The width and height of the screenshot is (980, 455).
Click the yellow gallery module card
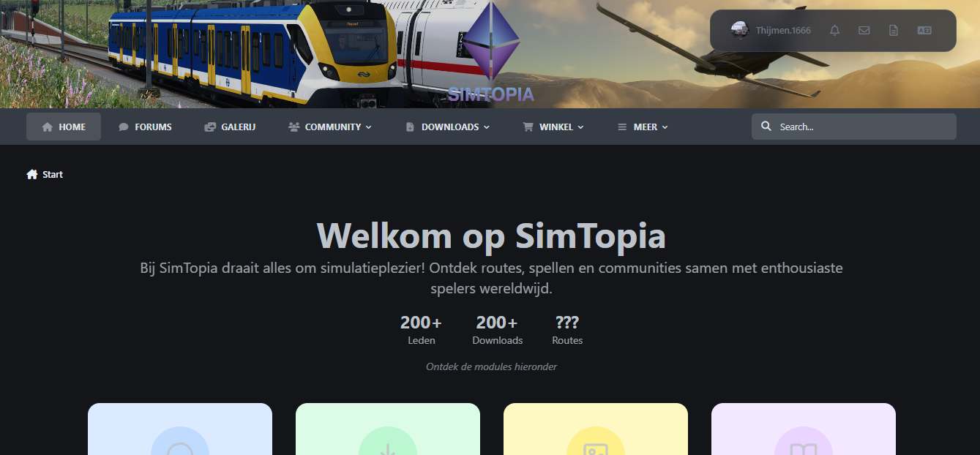[x=596, y=429]
